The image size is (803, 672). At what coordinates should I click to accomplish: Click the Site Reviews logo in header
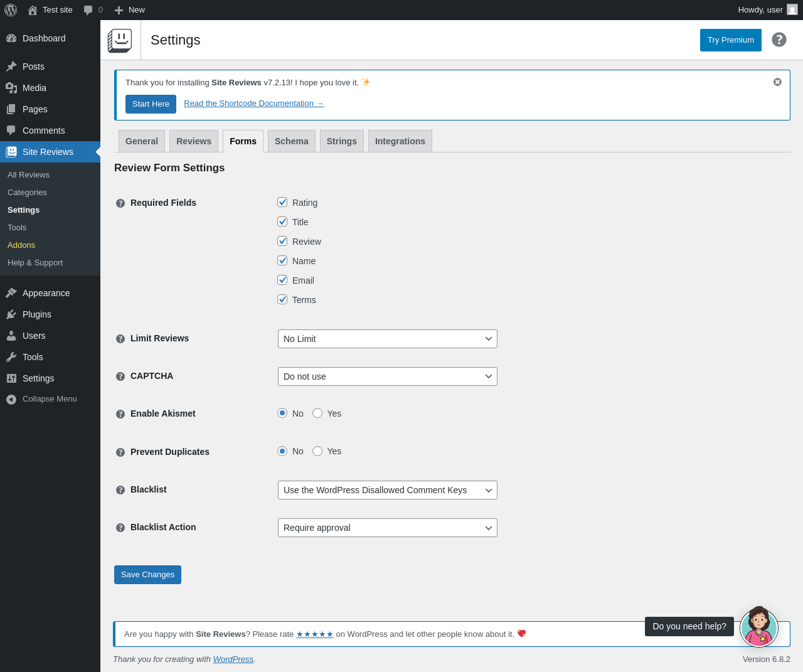(x=120, y=40)
